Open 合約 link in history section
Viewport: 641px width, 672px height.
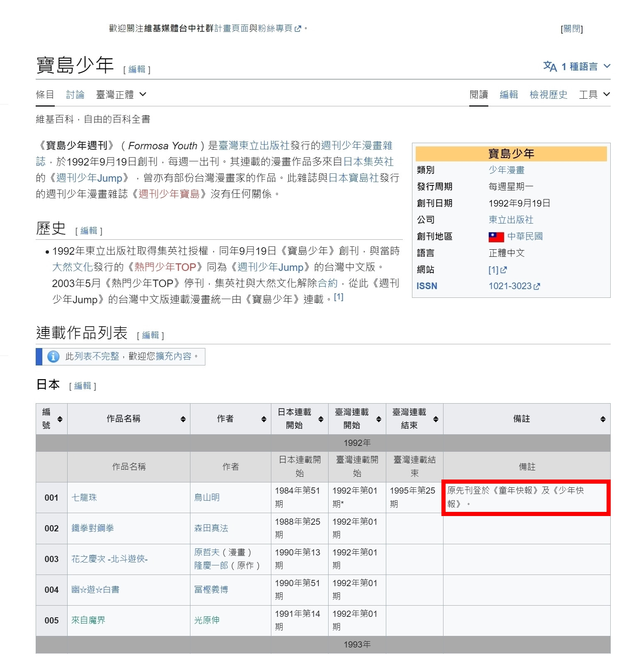coord(328,283)
